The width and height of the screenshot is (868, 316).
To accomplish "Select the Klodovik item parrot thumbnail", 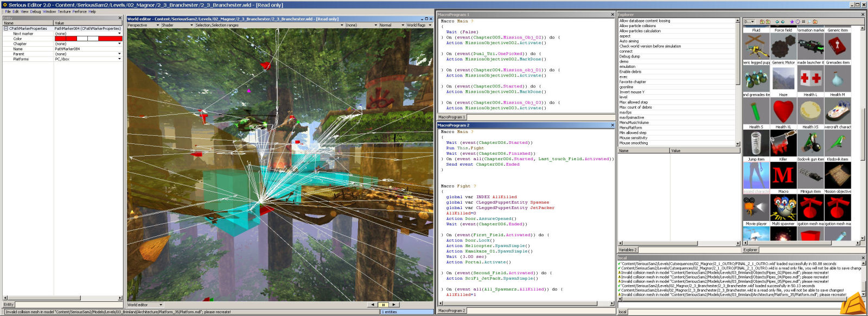I will point(838,143).
